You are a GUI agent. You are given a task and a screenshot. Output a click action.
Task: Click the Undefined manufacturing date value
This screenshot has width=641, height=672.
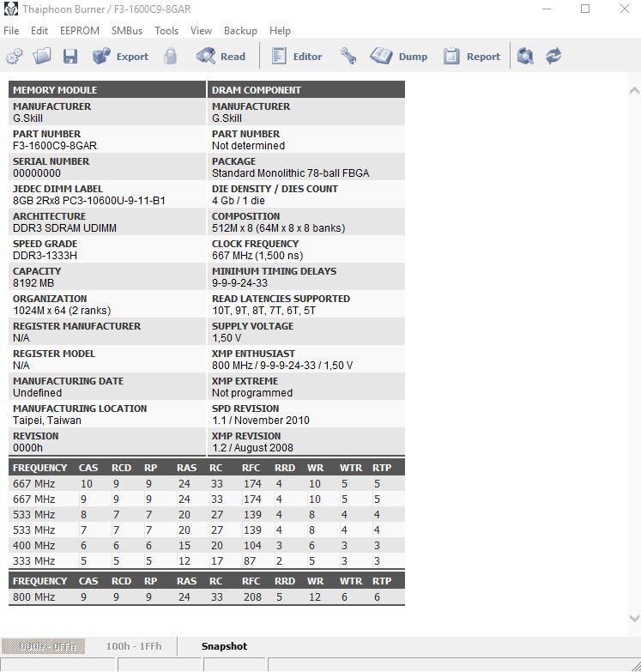click(x=37, y=392)
